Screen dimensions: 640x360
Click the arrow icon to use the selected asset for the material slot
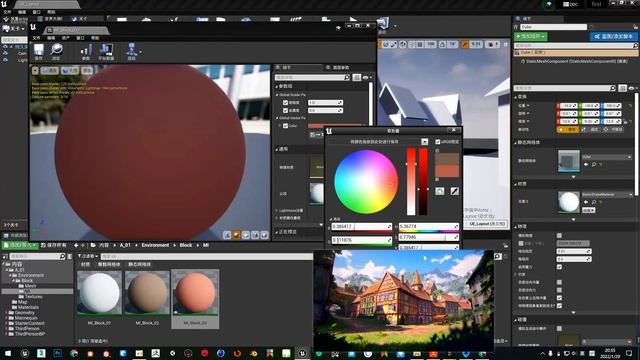click(x=586, y=202)
